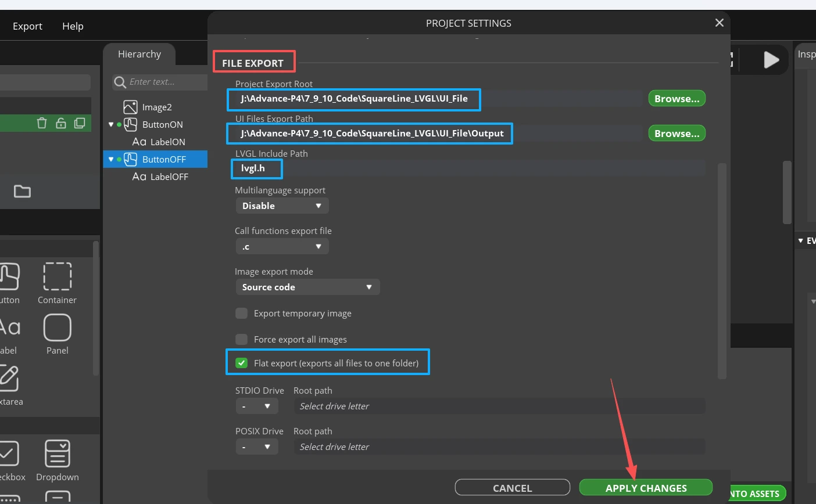816x504 pixels.
Task: Click Browse for UI Files Export Path
Action: tap(677, 134)
